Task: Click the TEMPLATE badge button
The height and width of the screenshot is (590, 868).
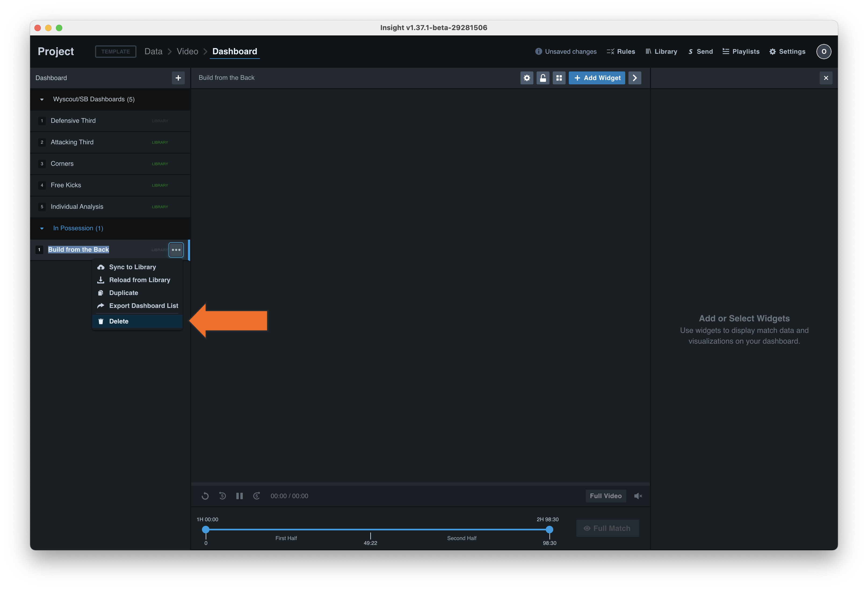Action: [115, 52]
